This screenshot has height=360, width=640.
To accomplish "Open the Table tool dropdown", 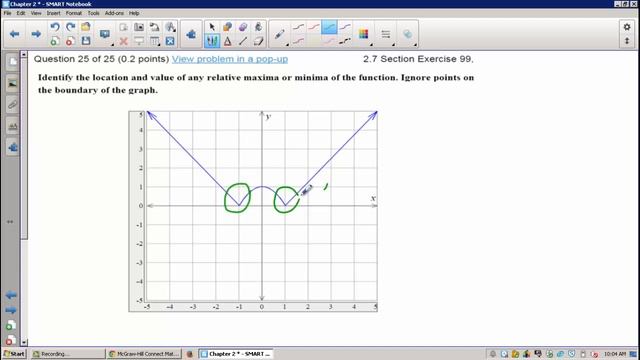I will [x=155, y=41].
